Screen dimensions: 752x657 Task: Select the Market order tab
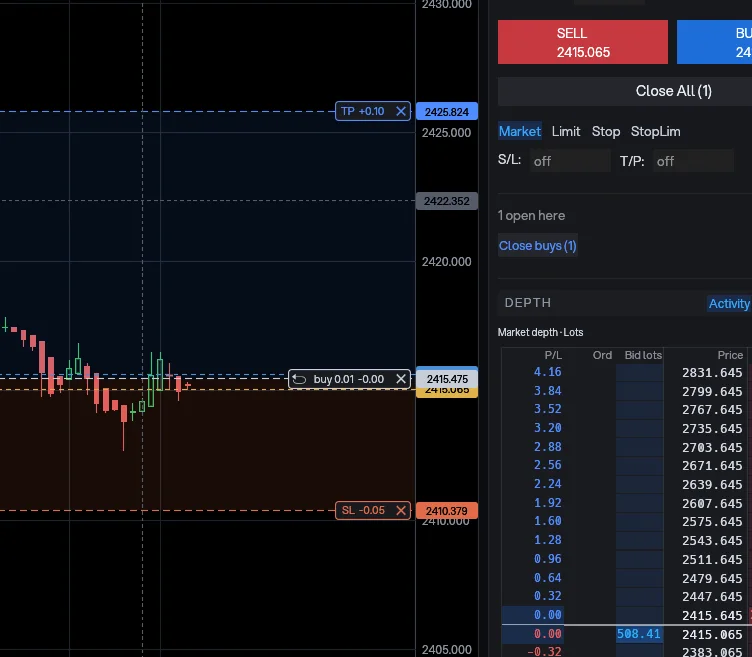[520, 131]
